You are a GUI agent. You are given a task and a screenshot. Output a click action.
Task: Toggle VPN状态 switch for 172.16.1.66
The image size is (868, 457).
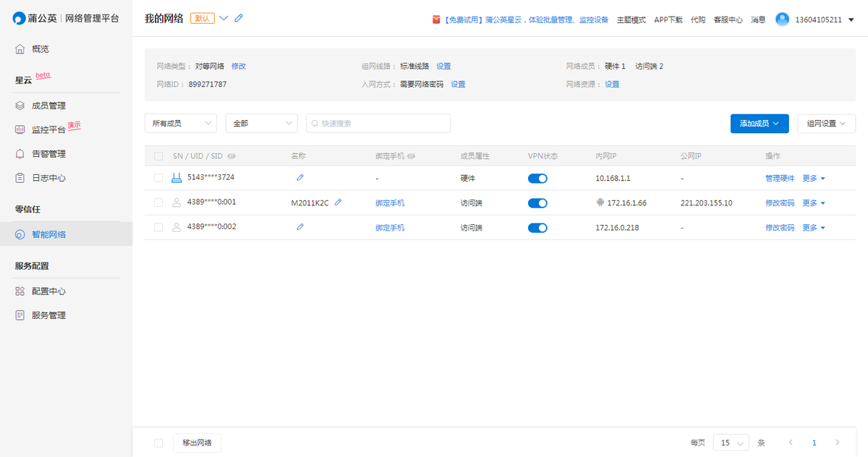click(537, 203)
